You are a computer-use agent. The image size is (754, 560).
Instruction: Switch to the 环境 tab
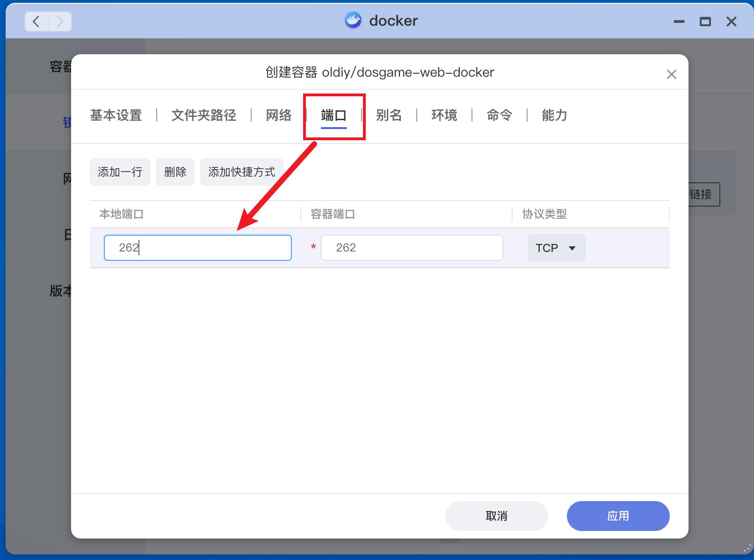443,115
